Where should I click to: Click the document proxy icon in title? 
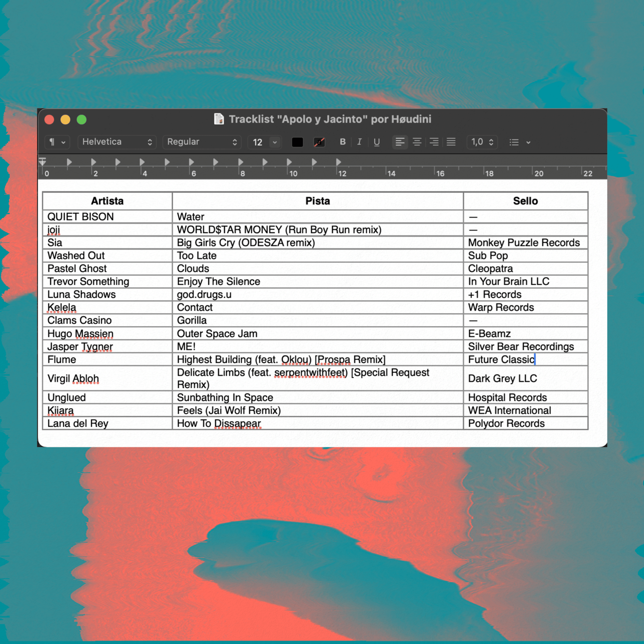click(x=219, y=119)
